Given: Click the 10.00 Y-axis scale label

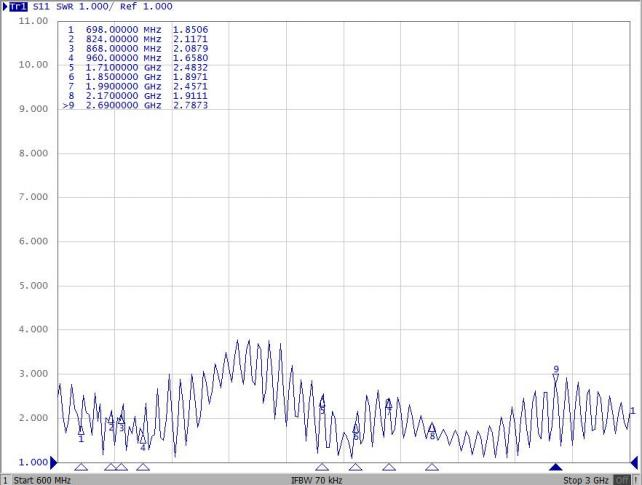Looking at the screenshot, I should click(33, 65).
